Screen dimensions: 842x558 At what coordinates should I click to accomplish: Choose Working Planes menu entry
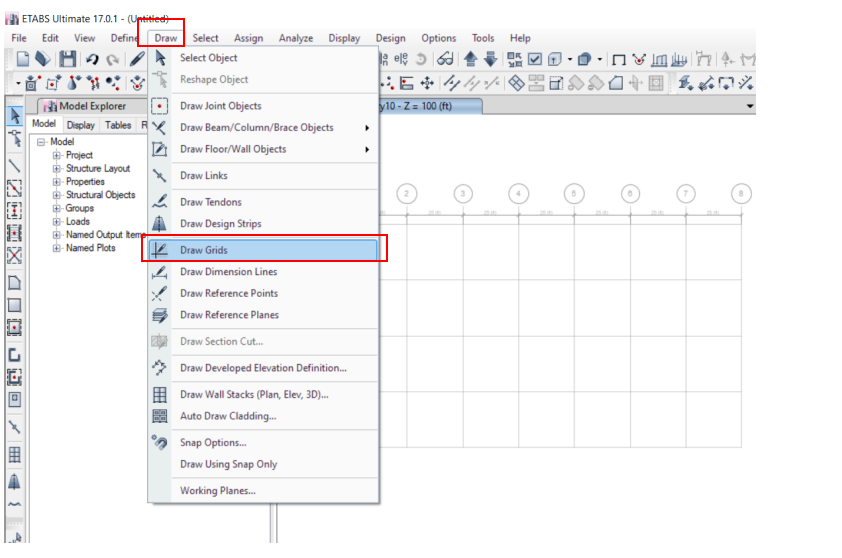[263, 491]
